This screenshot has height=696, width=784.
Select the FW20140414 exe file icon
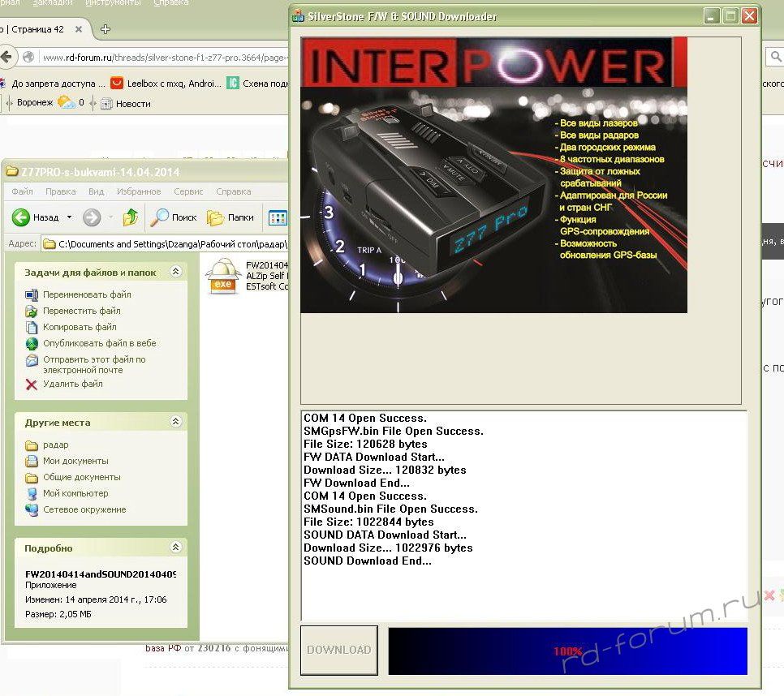click(221, 276)
